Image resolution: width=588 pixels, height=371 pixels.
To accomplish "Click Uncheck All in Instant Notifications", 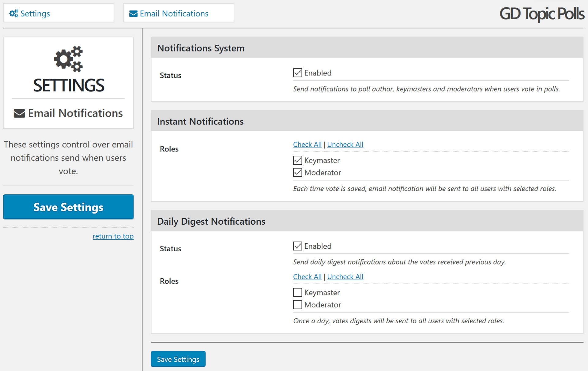I will (345, 144).
